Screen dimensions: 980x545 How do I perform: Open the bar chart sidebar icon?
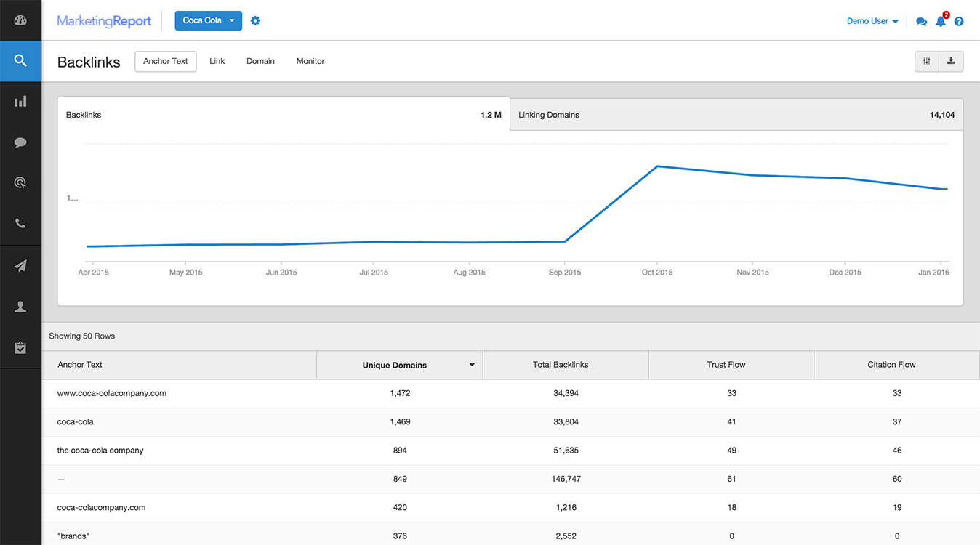(x=20, y=102)
